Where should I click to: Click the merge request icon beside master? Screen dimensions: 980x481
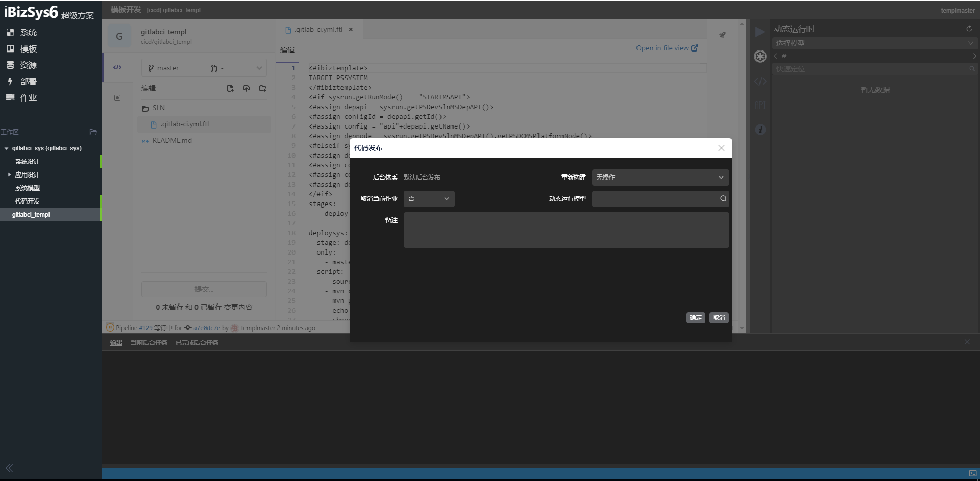[x=214, y=68]
